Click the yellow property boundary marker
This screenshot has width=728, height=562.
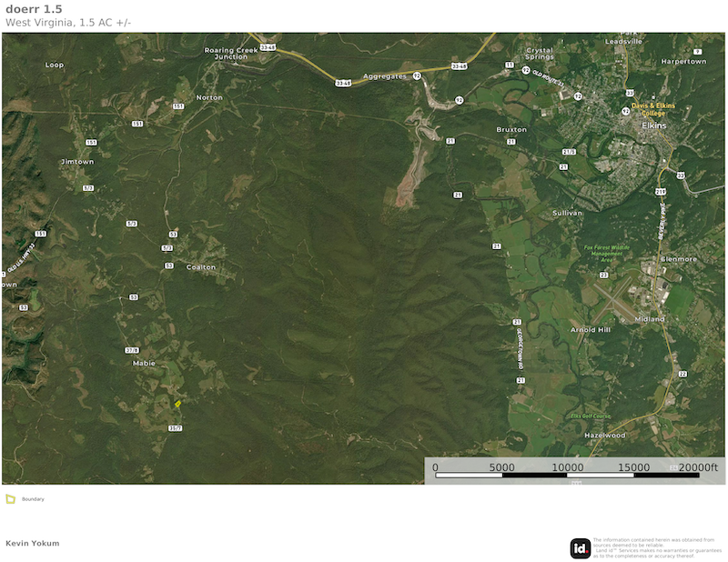coord(178,404)
